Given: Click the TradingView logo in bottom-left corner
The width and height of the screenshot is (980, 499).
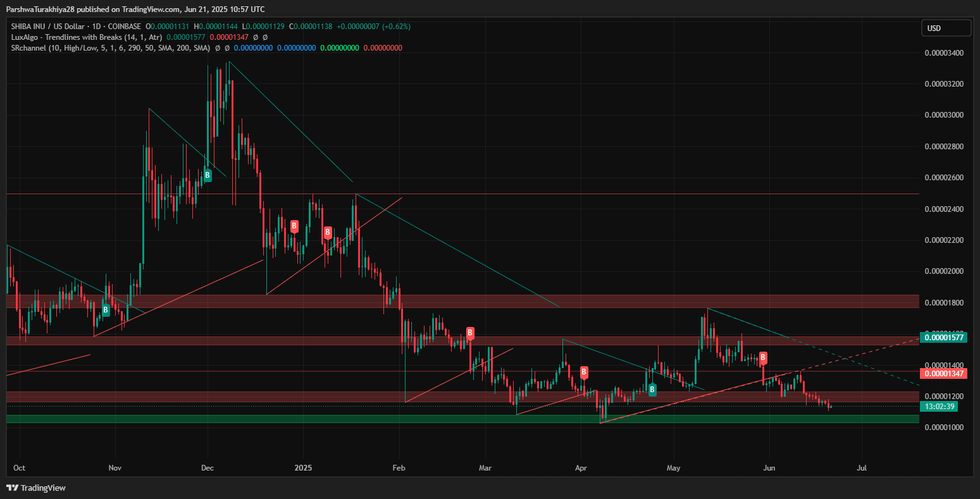Looking at the screenshot, I should (36, 488).
